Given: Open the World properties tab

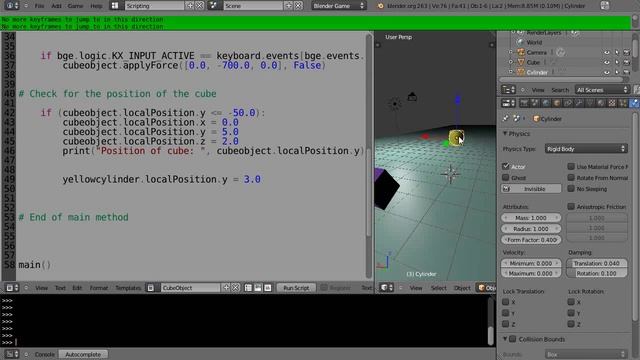Looking at the screenshot, I should click(x=546, y=103).
